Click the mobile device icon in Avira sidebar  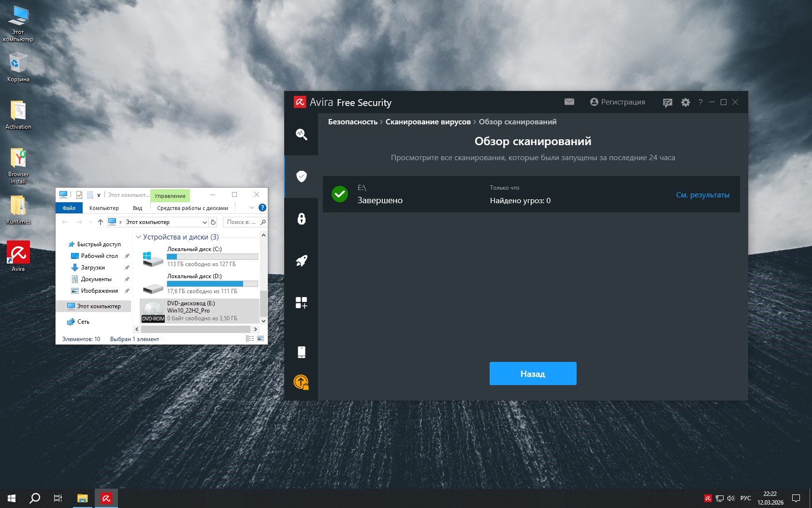pos(301,352)
